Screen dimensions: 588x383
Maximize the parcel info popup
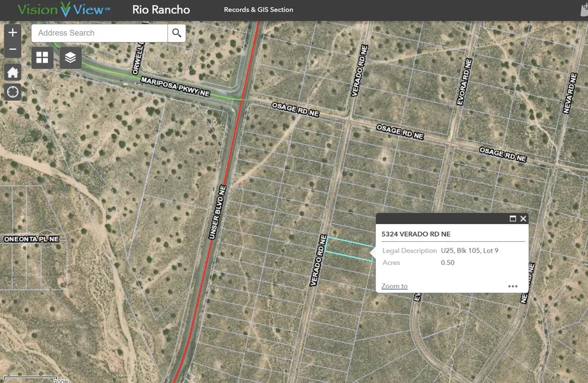click(513, 219)
